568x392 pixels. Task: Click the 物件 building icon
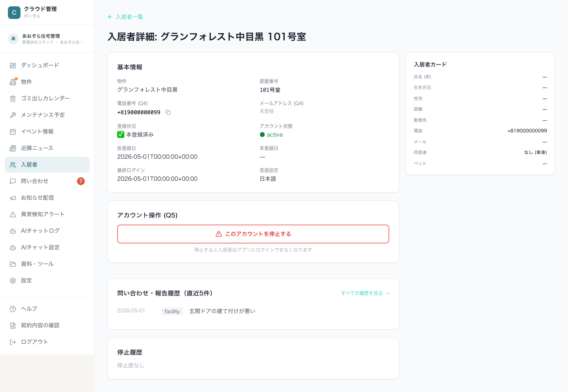[x=13, y=82]
